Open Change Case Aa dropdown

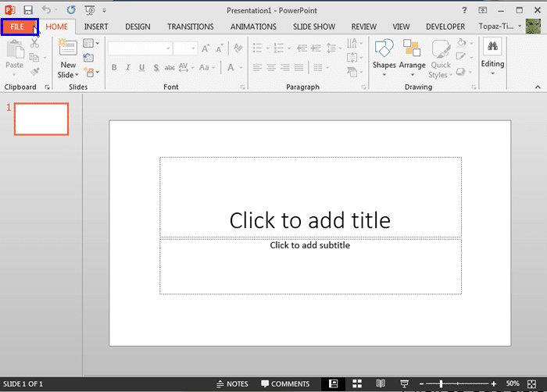(207, 68)
